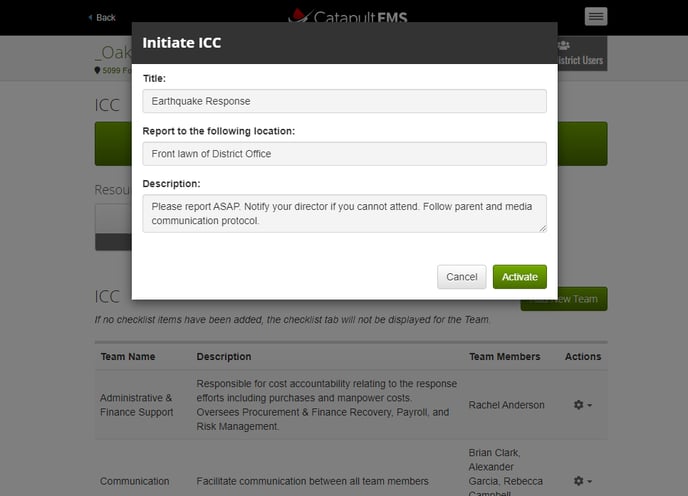Click the gear icon for Communication team
Viewport: 688px width, 496px height.
coord(577,481)
